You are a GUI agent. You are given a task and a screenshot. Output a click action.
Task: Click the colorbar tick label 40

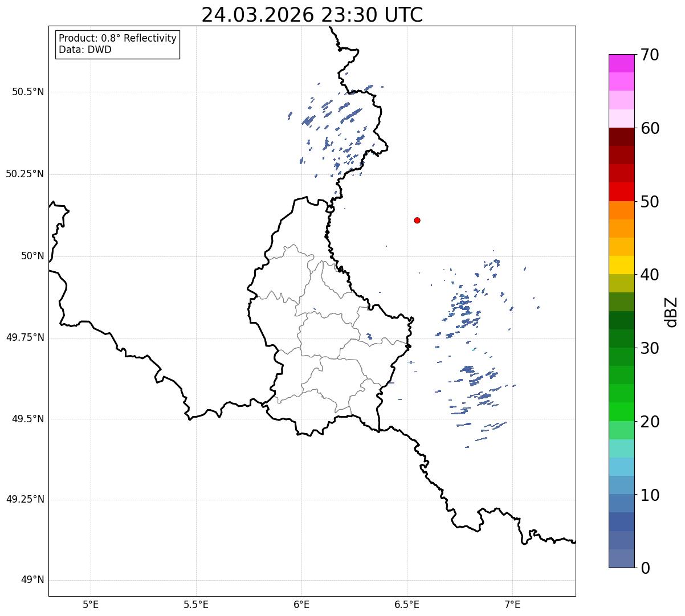pos(649,275)
